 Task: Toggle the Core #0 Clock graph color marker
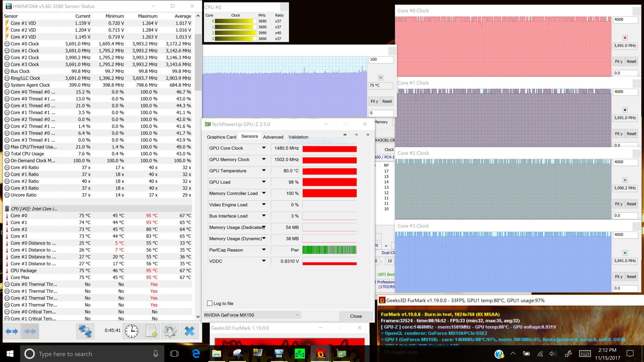625,38
